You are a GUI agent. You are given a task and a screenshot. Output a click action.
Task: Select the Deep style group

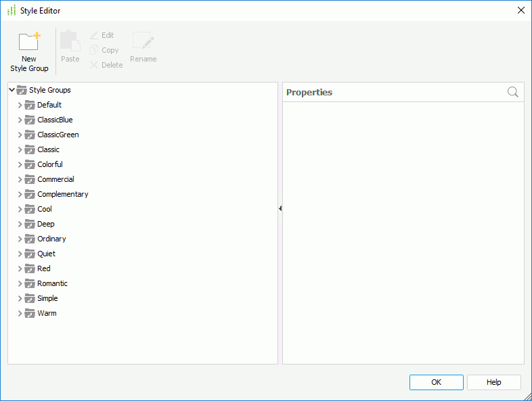click(46, 224)
